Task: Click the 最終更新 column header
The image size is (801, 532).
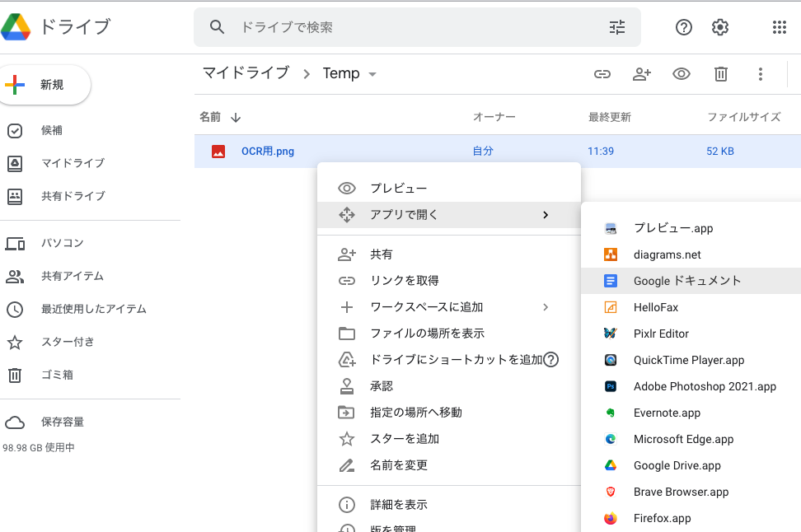Action: 610,117
